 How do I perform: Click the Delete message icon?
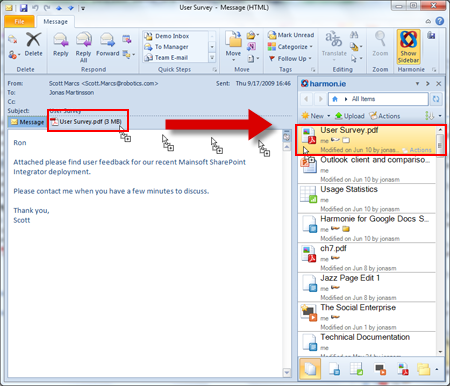33,45
